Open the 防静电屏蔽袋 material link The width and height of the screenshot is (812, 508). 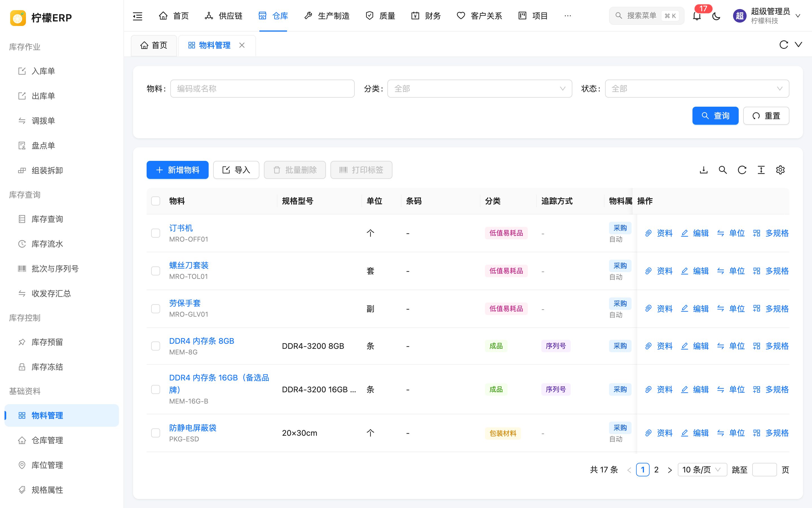[193, 428]
